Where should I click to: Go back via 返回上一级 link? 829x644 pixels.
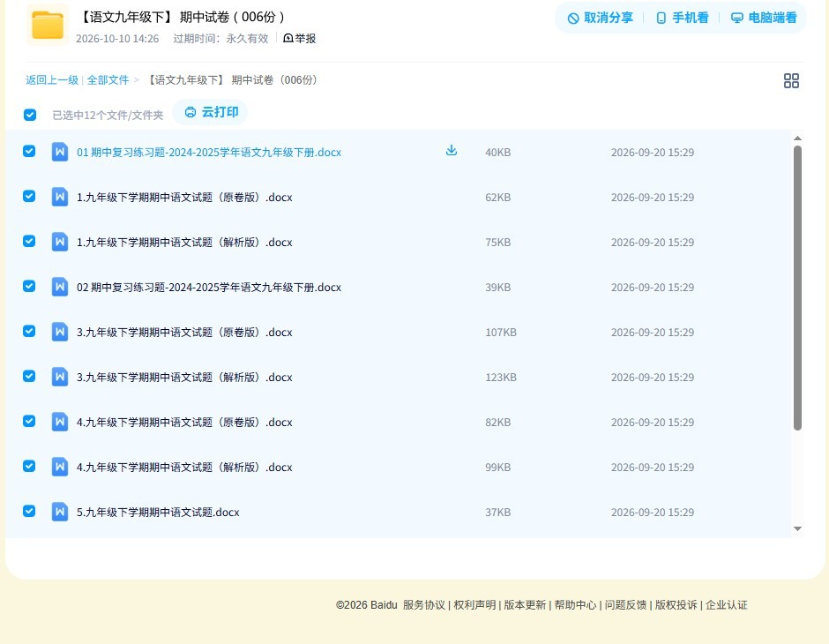[x=52, y=80]
